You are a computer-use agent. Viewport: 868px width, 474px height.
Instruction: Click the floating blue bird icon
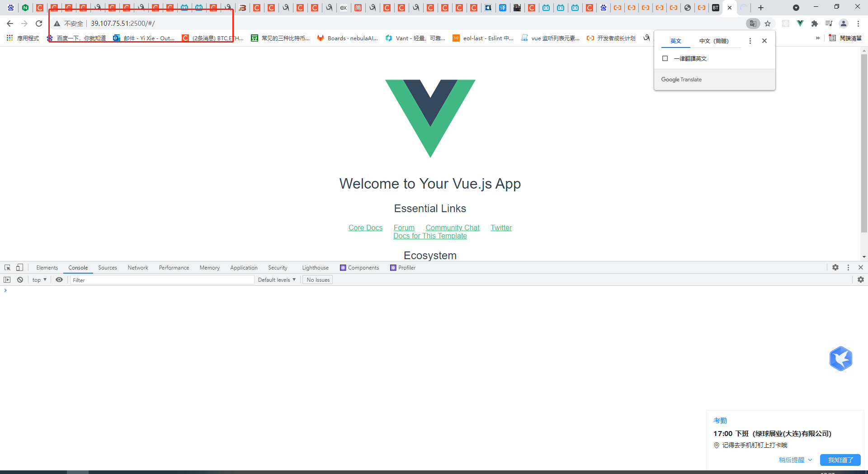841,359
